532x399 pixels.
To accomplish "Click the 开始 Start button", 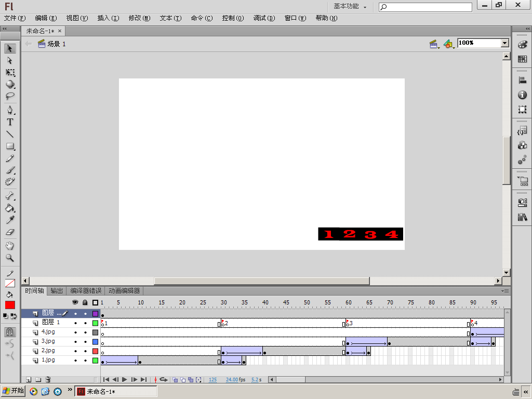I will point(14,391).
